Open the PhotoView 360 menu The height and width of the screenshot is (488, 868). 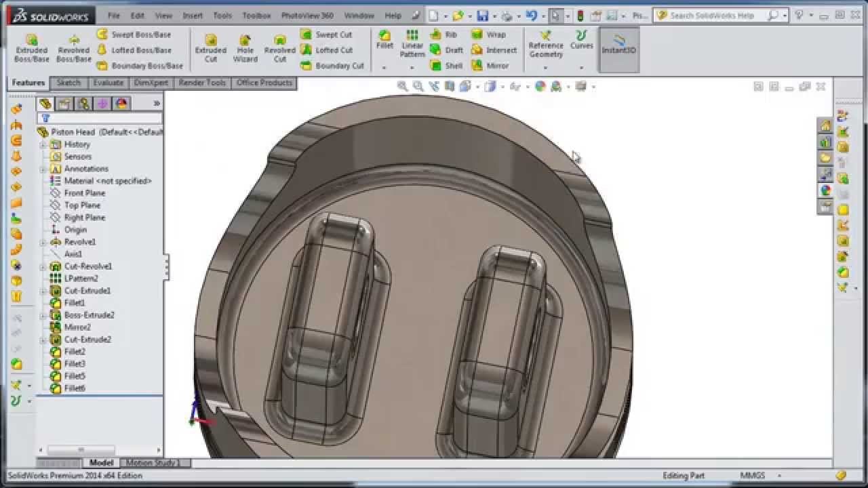point(307,16)
